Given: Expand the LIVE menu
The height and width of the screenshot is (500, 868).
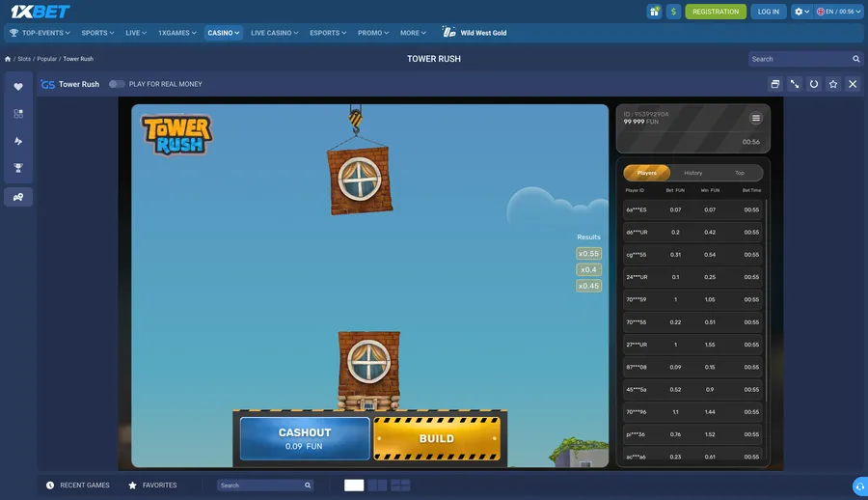Looking at the screenshot, I should (x=136, y=33).
